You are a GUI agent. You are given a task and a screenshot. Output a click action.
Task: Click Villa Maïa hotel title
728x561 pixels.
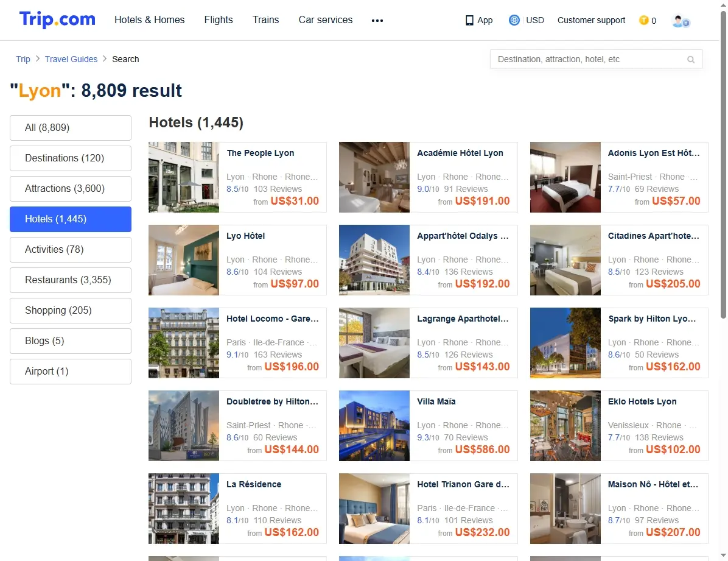pyautogui.click(x=436, y=401)
